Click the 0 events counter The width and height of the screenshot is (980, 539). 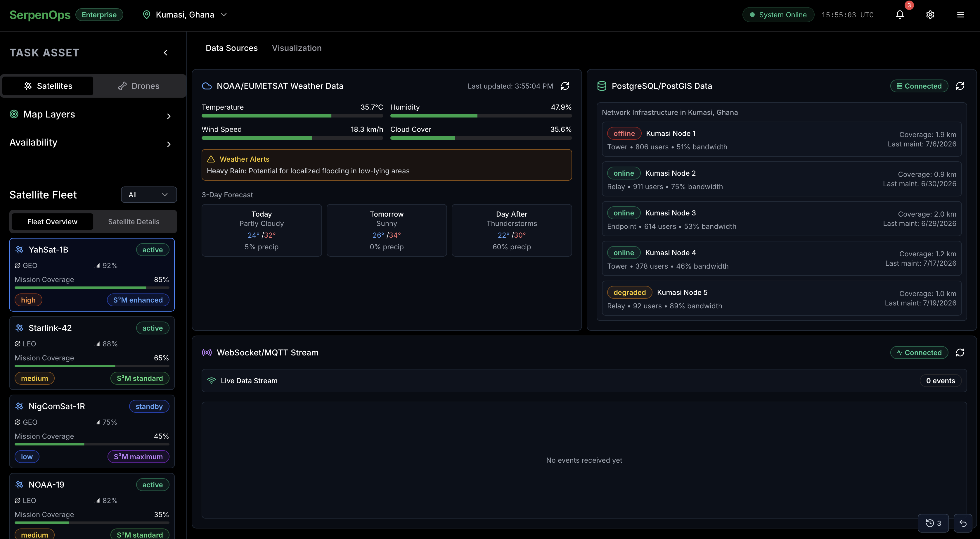[941, 381]
